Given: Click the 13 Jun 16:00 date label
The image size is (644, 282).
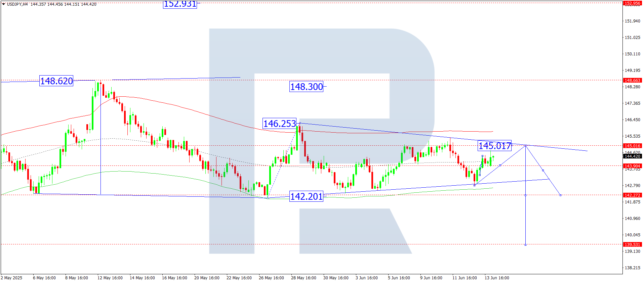Looking at the screenshot, I should pos(496,278).
